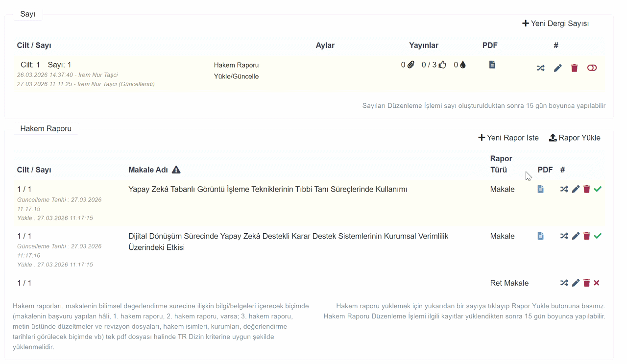The image size is (627, 364).
Task: Click the warning triangle beside Makale Adı
Action: (x=176, y=170)
